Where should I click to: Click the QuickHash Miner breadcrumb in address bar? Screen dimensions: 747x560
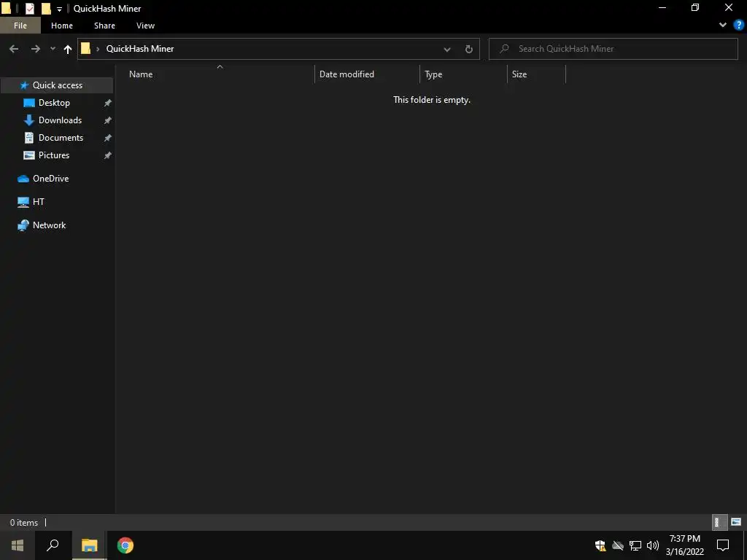(x=140, y=49)
